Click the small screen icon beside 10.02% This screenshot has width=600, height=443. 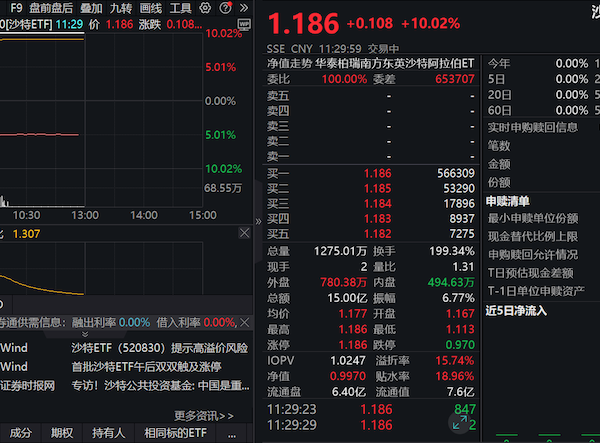(x=244, y=25)
